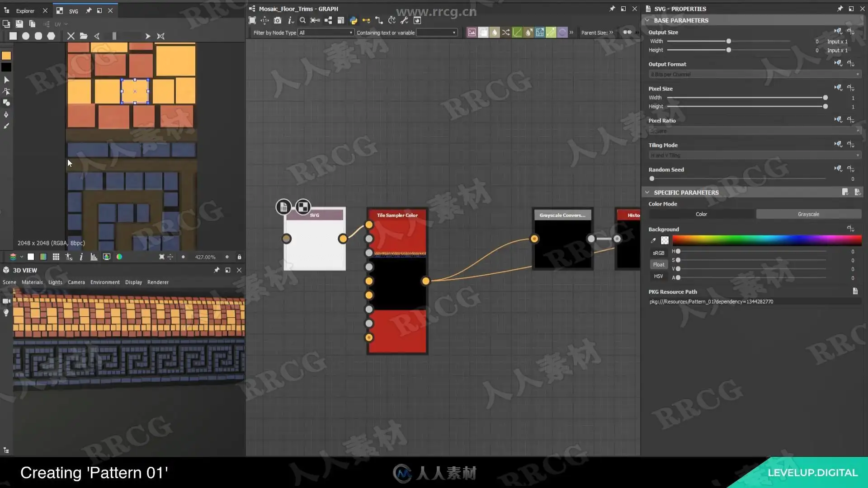868x488 pixels.
Task: Click the checker icon above SVG node
Action: tap(303, 207)
